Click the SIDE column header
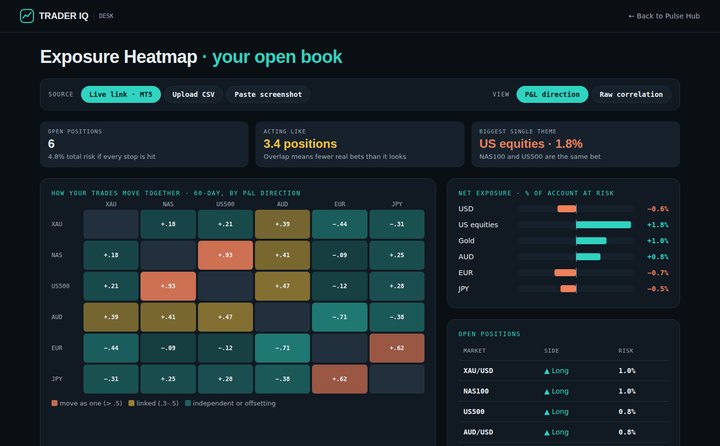 point(551,350)
